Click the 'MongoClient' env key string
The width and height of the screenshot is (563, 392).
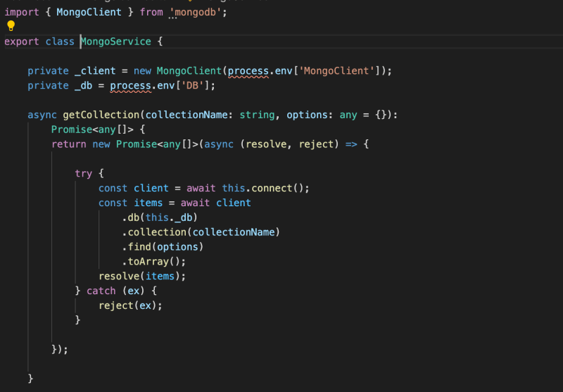(336, 70)
